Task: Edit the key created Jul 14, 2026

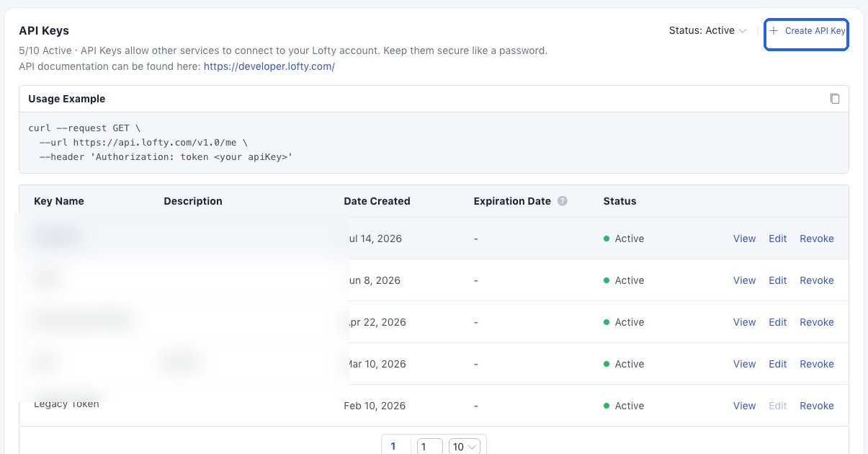Action: (x=777, y=239)
